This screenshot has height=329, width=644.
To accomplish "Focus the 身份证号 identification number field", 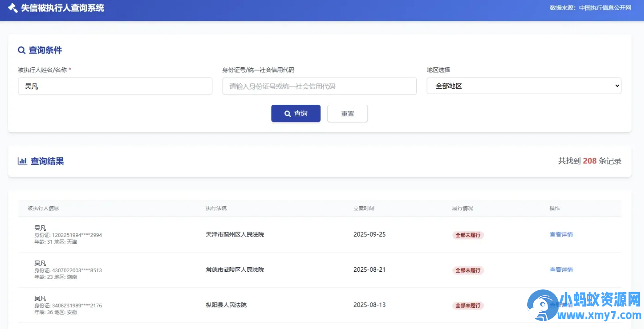I will pos(319,86).
